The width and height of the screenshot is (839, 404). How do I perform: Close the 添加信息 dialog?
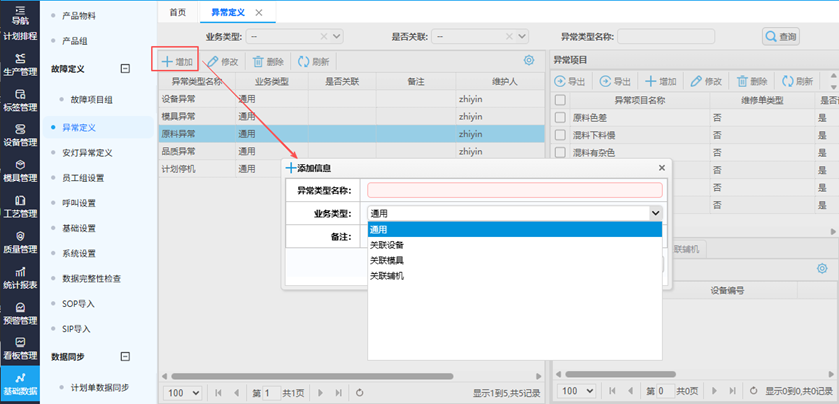(661, 168)
